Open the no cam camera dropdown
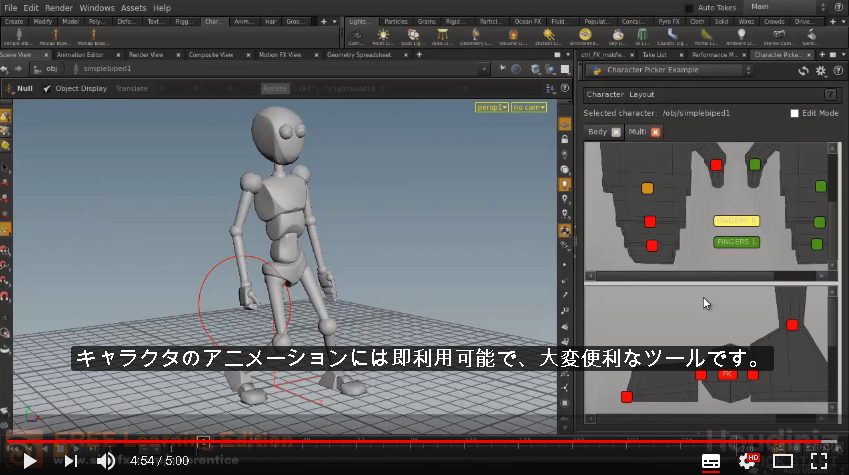 529,107
